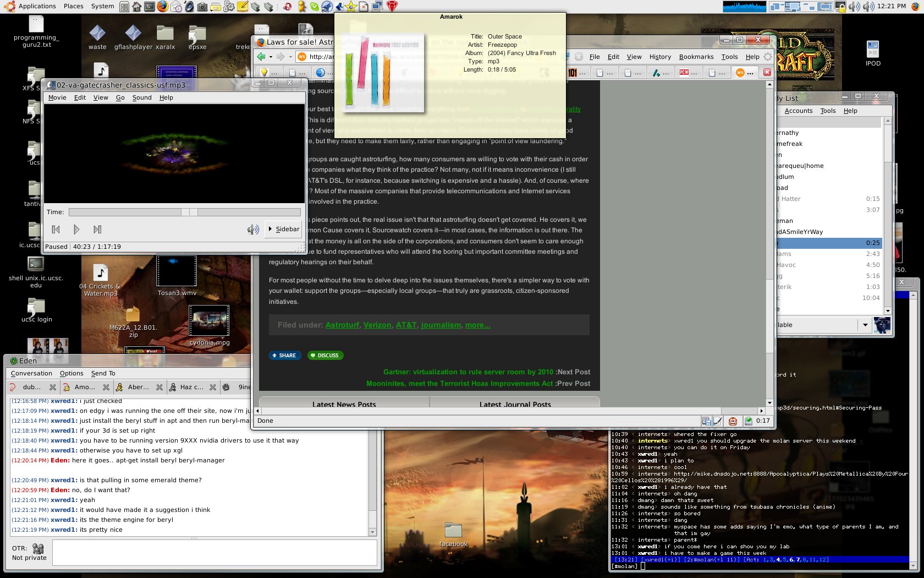Click the more... tags link
The height and width of the screenshot is (578, 924).
point(478,325)
